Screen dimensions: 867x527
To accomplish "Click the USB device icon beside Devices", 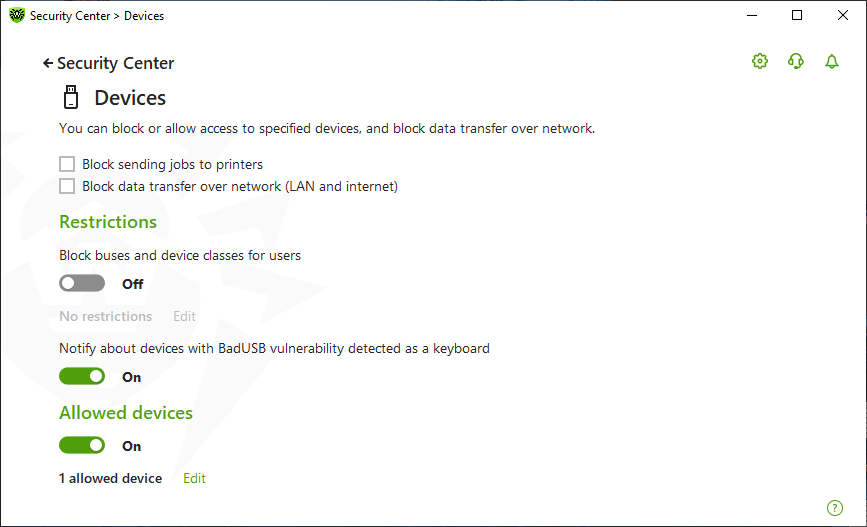I will (71, 97).
